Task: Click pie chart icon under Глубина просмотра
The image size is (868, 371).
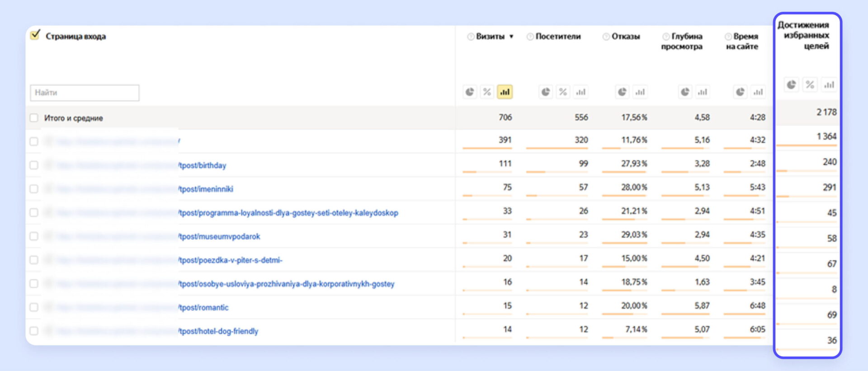Action: click(685, 92)
